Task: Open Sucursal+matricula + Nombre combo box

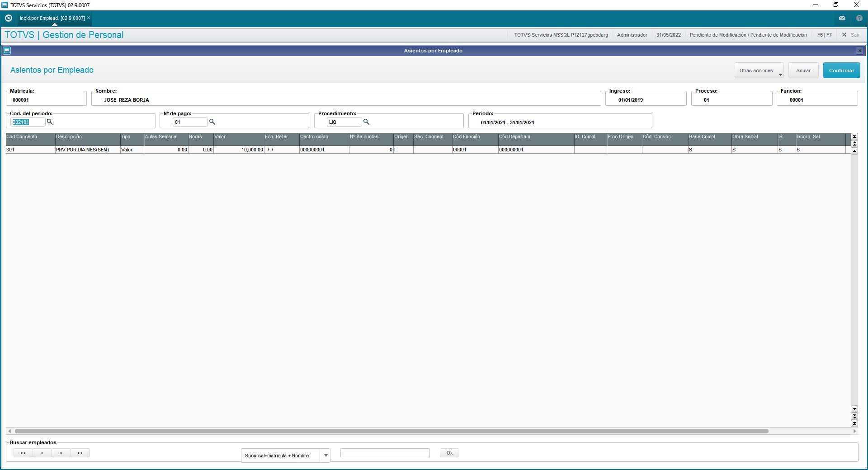Action: click(286, 456)
